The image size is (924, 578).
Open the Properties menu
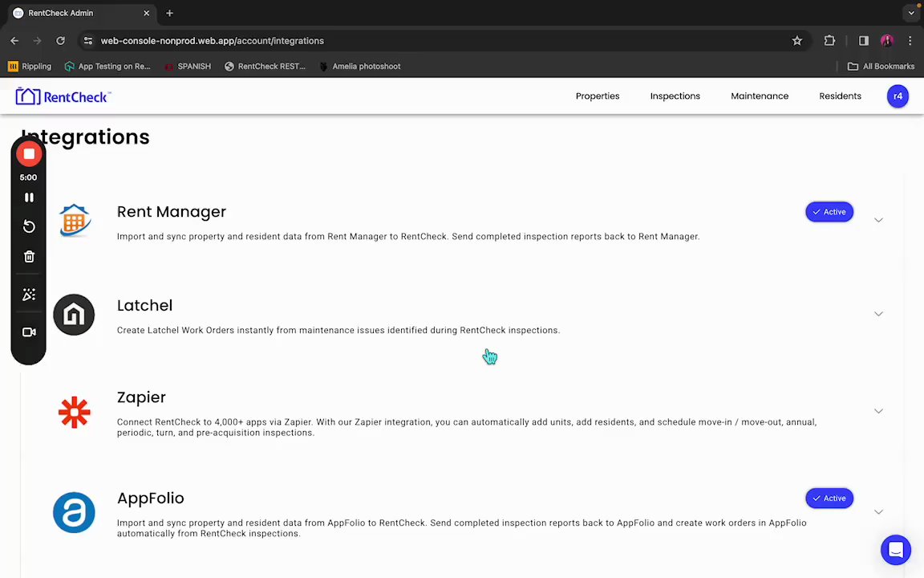(x=597, y=96)
